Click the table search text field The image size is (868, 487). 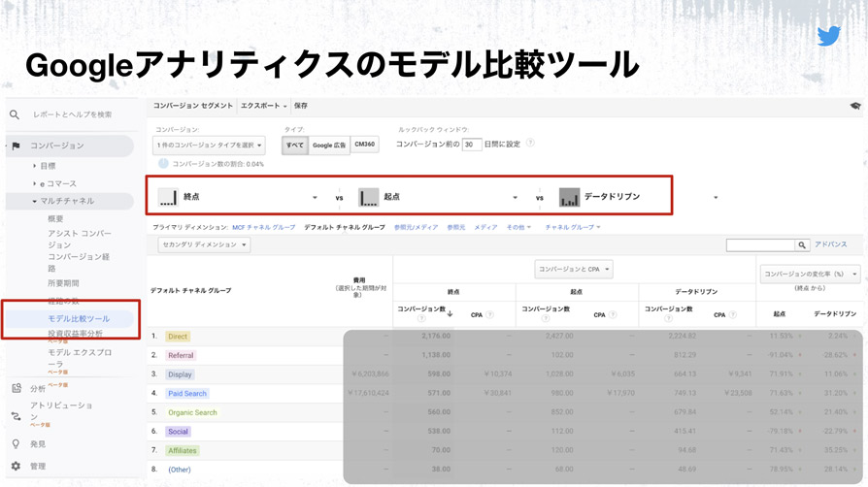(x=761, y=244)
